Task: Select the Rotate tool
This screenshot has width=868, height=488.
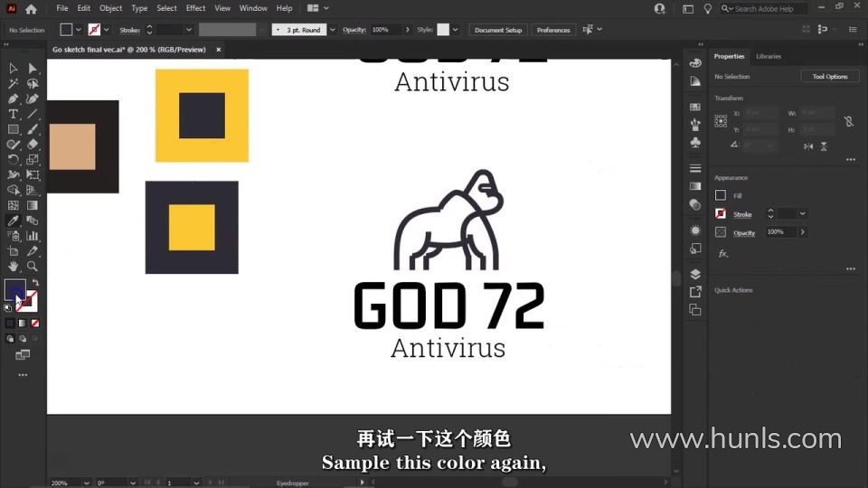Action: (14, 159)
